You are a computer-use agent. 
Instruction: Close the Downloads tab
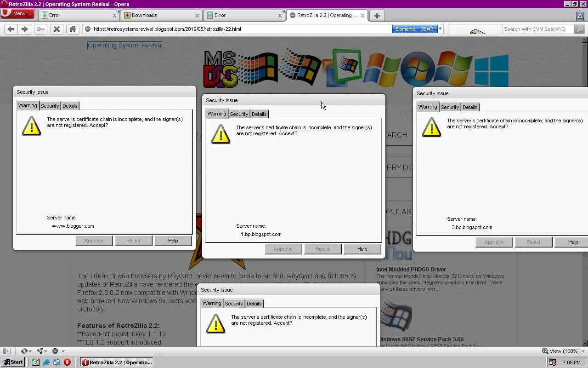[197, 15]
